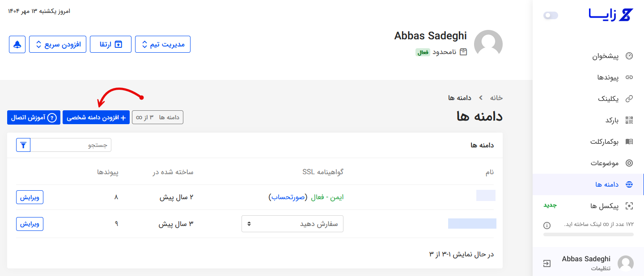The width and height of the screenshot is (644, 276).
Task: Toggle the dark mode switch
Action: click(551, 16)
